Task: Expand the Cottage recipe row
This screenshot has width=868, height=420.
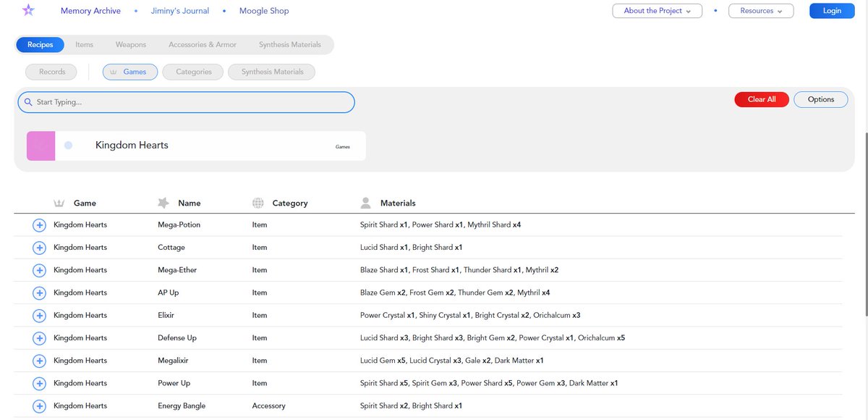Action: coord(40,248)
